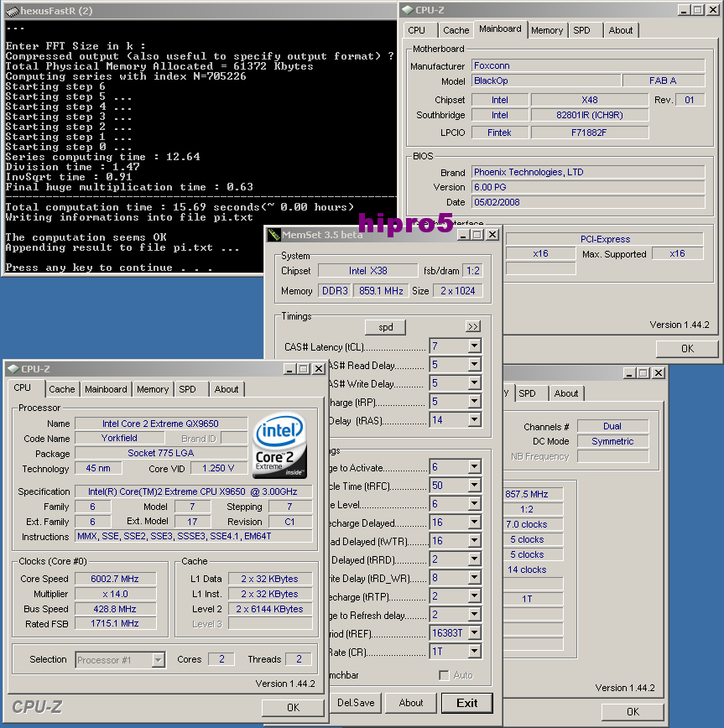Click the CPU-Z processor window title icon
This screenshot has height=728, width=724.
[x=13, y=369]
